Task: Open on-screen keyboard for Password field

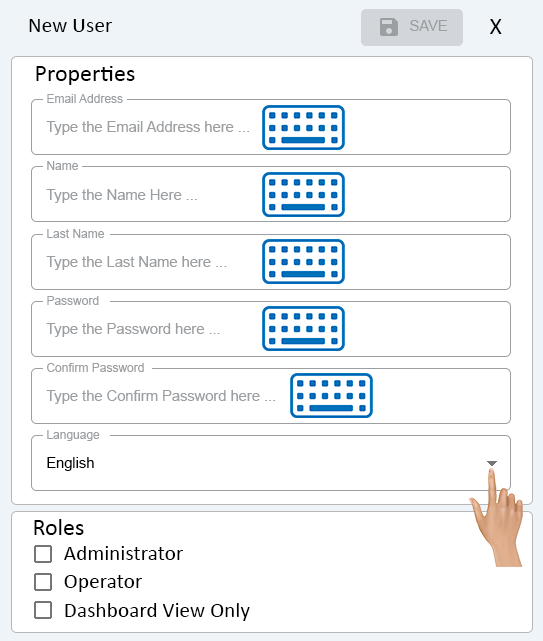Action: point(303,329)
